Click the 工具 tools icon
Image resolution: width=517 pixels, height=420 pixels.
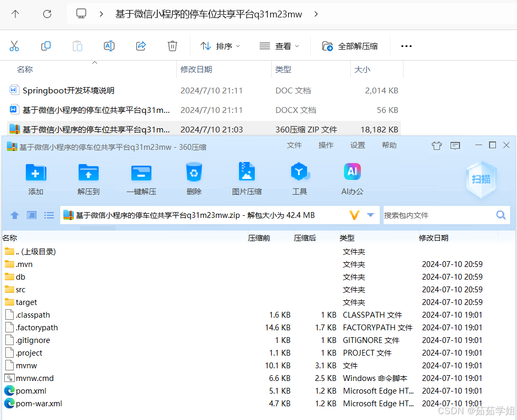tap(300, 171)
